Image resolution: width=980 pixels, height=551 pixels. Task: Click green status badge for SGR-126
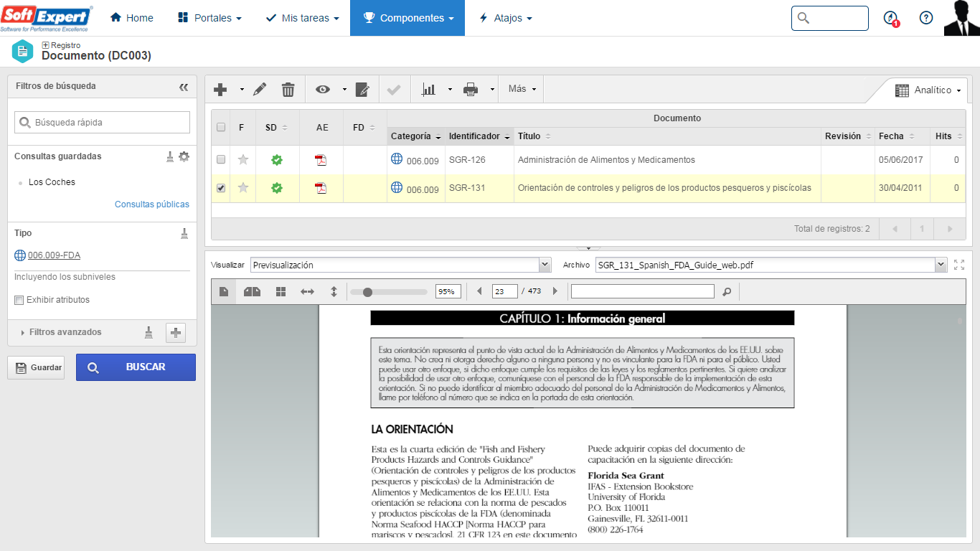click(x=277, y=160)
